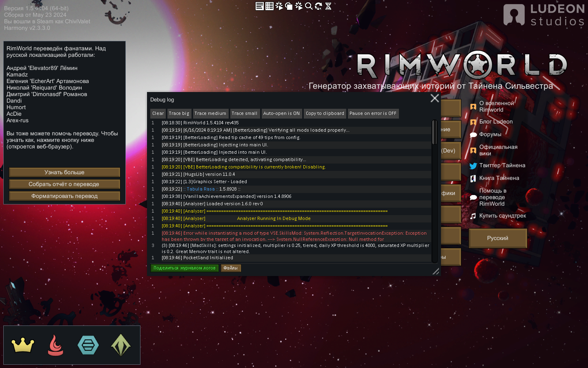588x368 pixels.
Task: Select the Tabula Rasa 1.5.8928 log entry
Action: point(291,189)
